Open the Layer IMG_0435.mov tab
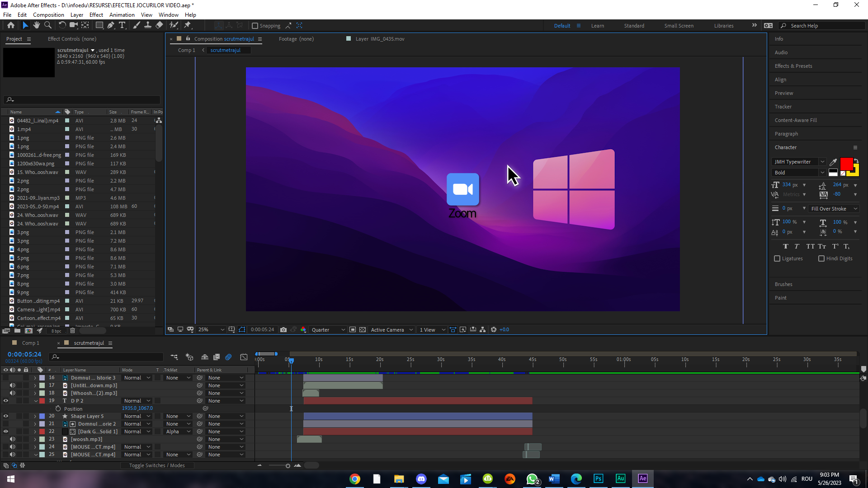 pos(380,39)
